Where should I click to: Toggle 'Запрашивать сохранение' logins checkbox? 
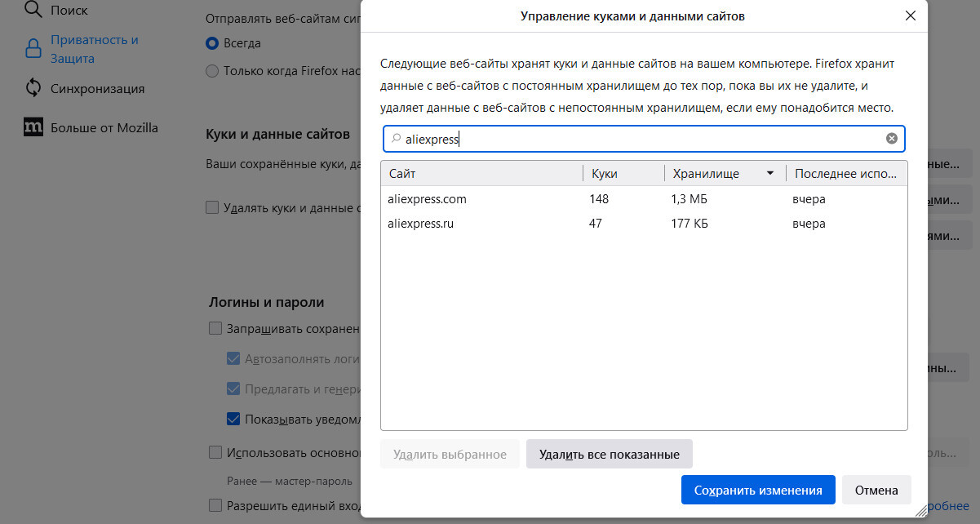point(215,329)
